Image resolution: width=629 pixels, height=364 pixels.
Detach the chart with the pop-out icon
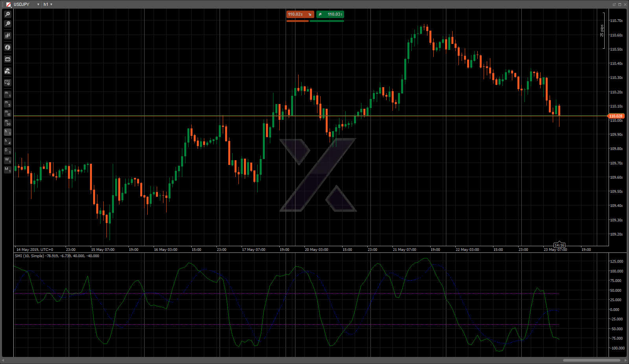pos(614,4)
